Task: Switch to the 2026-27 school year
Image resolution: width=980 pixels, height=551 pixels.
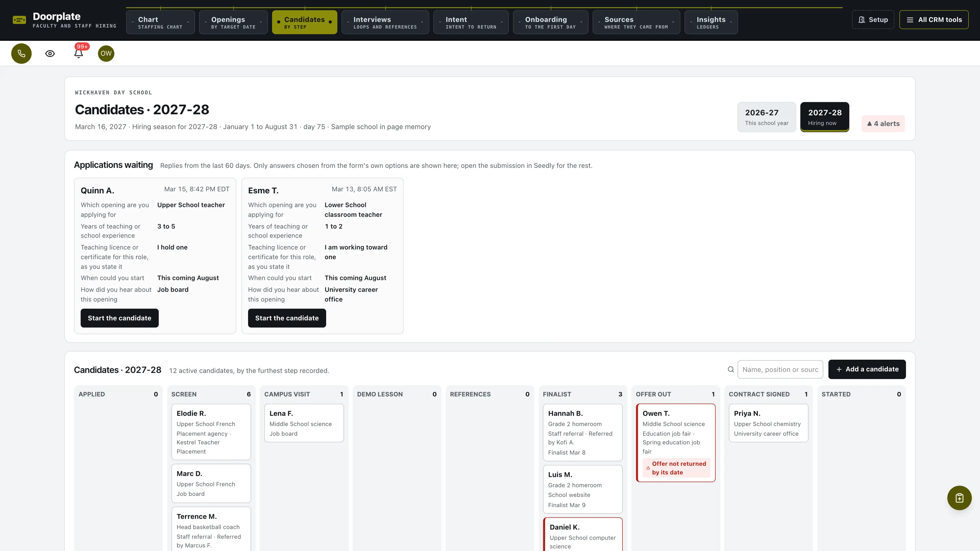Action: coord(767,117)
